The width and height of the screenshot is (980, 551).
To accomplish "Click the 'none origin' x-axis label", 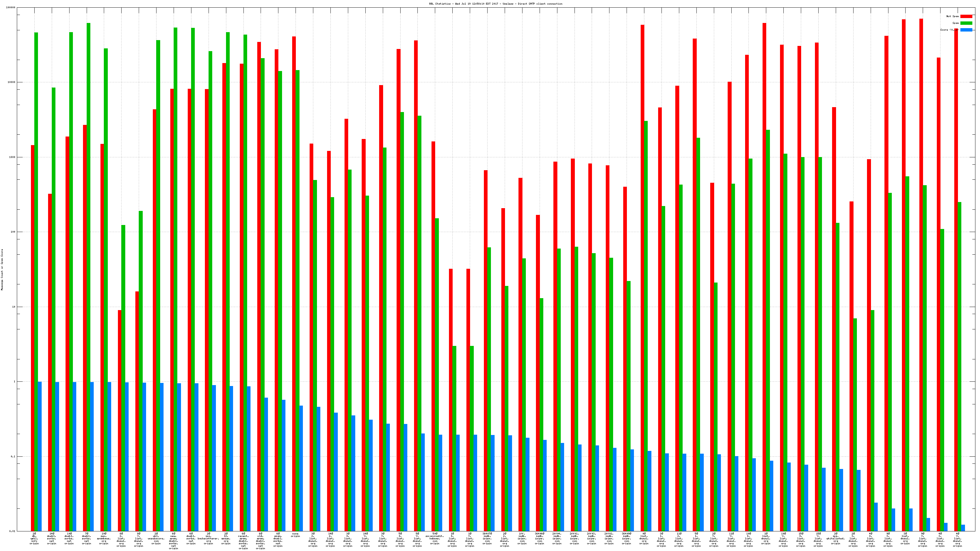I will coord(296,535).
